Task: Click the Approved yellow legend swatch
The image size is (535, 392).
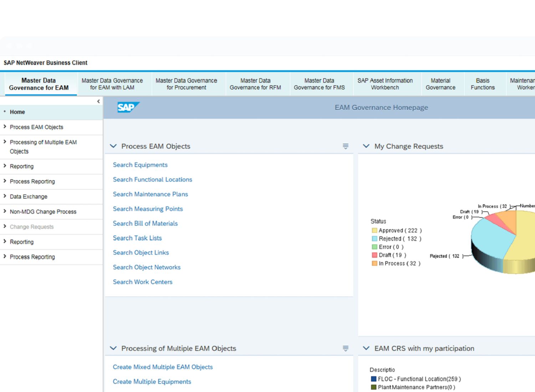Action: pyautogui.click(x=374, y=231)
